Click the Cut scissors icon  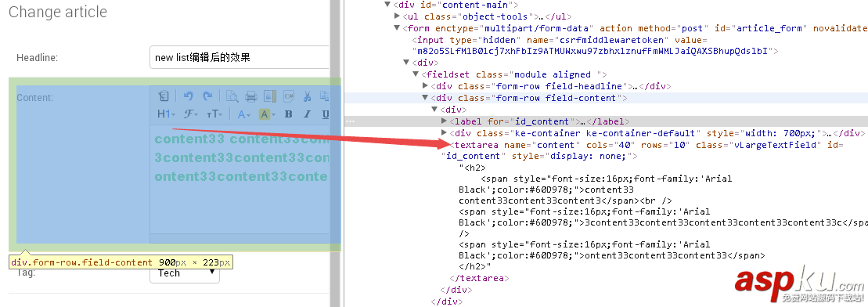point(307,96)
